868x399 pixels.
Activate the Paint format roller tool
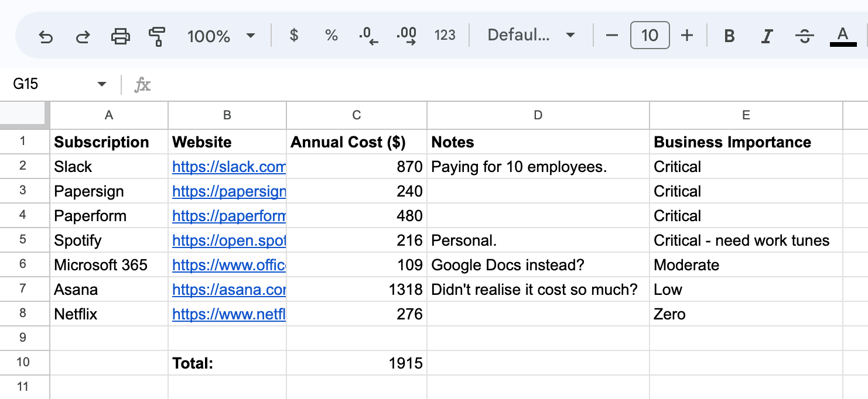(x=156, y=36)
